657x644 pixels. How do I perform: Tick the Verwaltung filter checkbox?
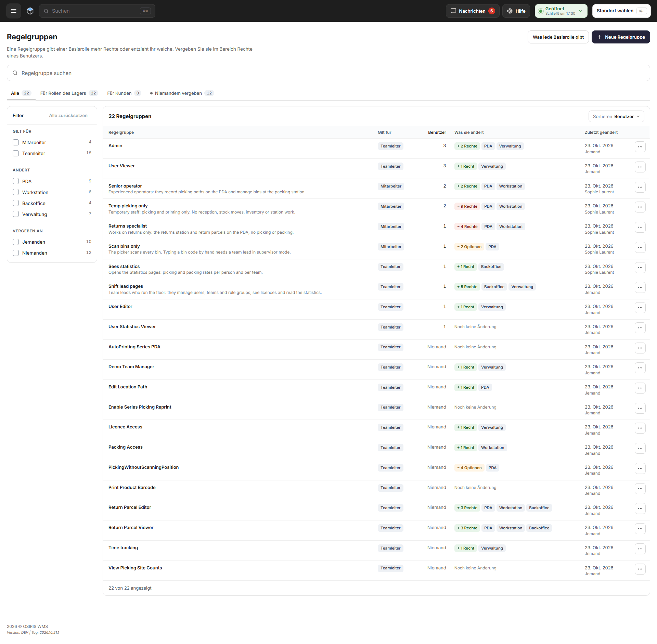(16, 214)
